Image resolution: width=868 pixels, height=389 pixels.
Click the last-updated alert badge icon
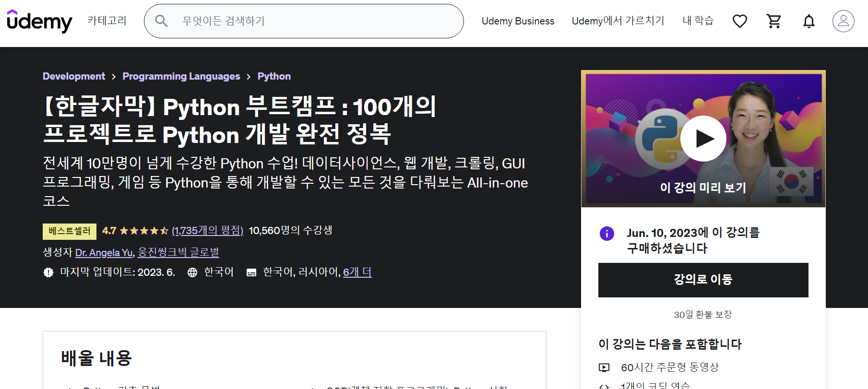(x=48, y=272)
